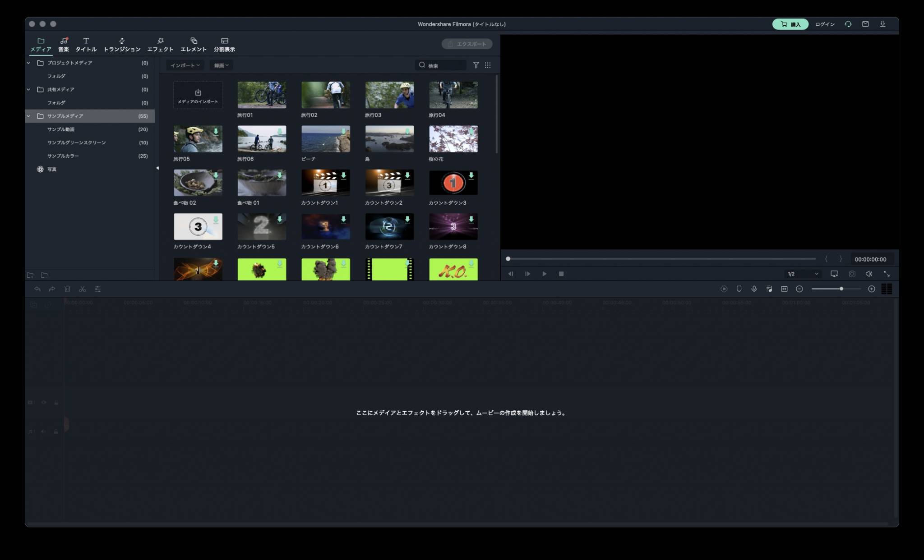Screen dimensions: 924x560
Task: Select the エレメント (Elements) panel
Action: pos(194,44)
